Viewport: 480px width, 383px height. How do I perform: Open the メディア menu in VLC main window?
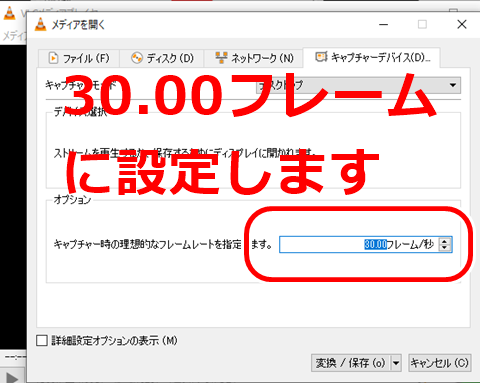click(x=14, y=35)
